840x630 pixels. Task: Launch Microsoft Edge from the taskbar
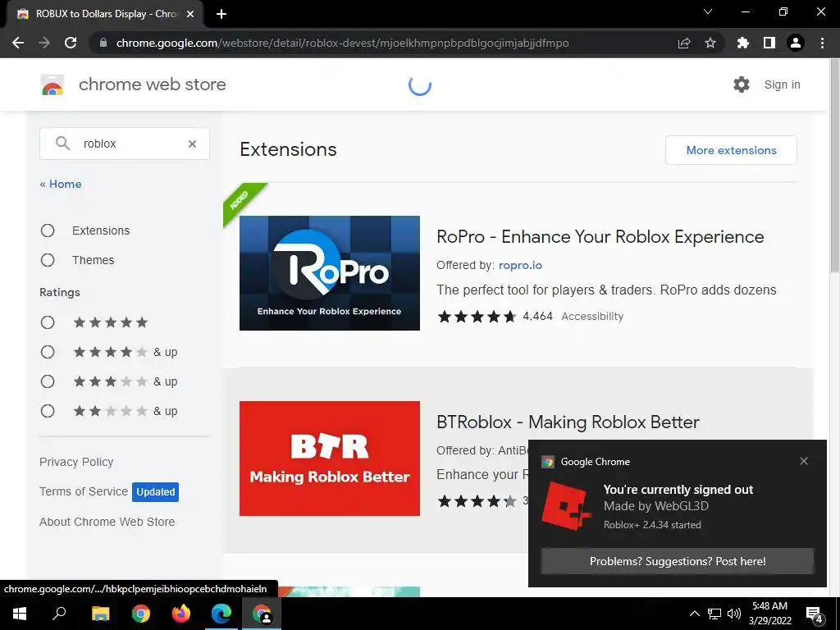(x=221, y=614)
